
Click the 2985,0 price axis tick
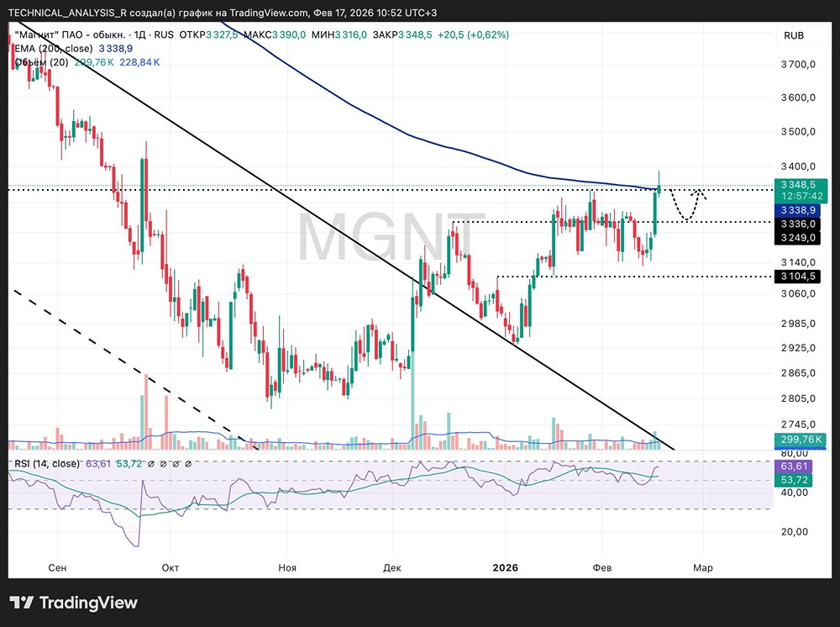pos(798,324)
